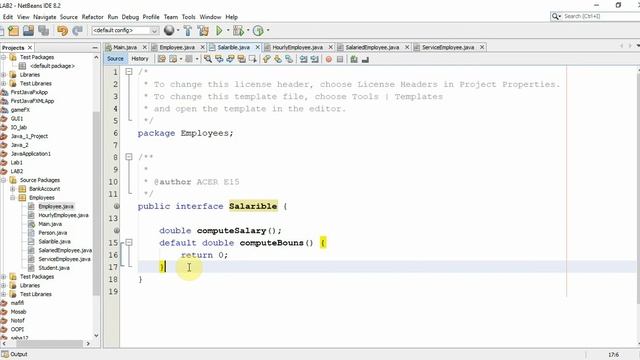Click the Comment code icon
Screen dimensions: 640x360
(x=354, y=59)
